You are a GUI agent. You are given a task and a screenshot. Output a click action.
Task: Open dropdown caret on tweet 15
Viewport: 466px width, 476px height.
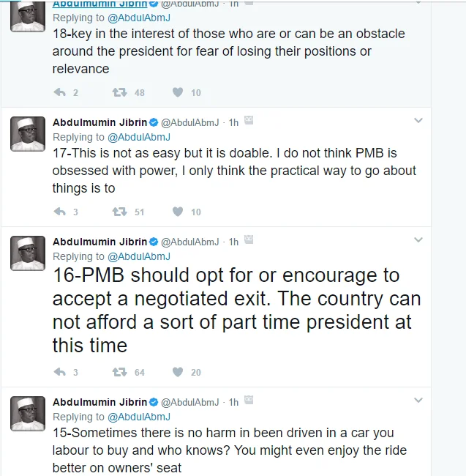coord(418,401)
